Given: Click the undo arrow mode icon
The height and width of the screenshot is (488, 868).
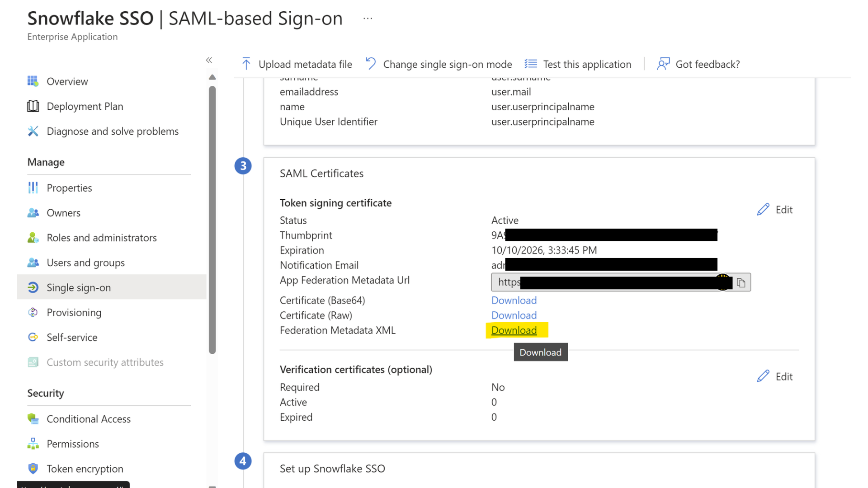Looking at the screenshot, I should pos(371,64).
